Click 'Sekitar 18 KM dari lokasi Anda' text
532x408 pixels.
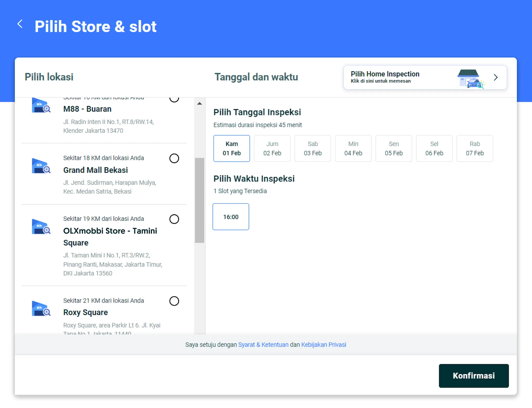[104, 158]
